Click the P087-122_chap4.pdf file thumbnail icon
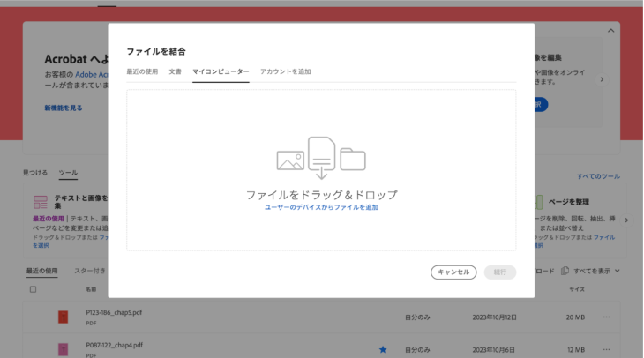Screen dimensions: 644x358 [x=63, y=349]
